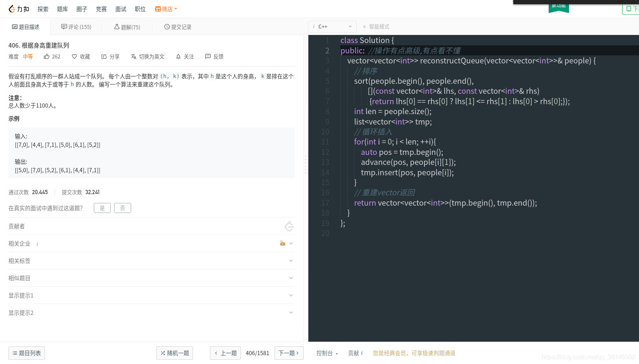The image size is (639, 364).
Task: Click the 406/1581 problem counter
Action: (257, 353)
